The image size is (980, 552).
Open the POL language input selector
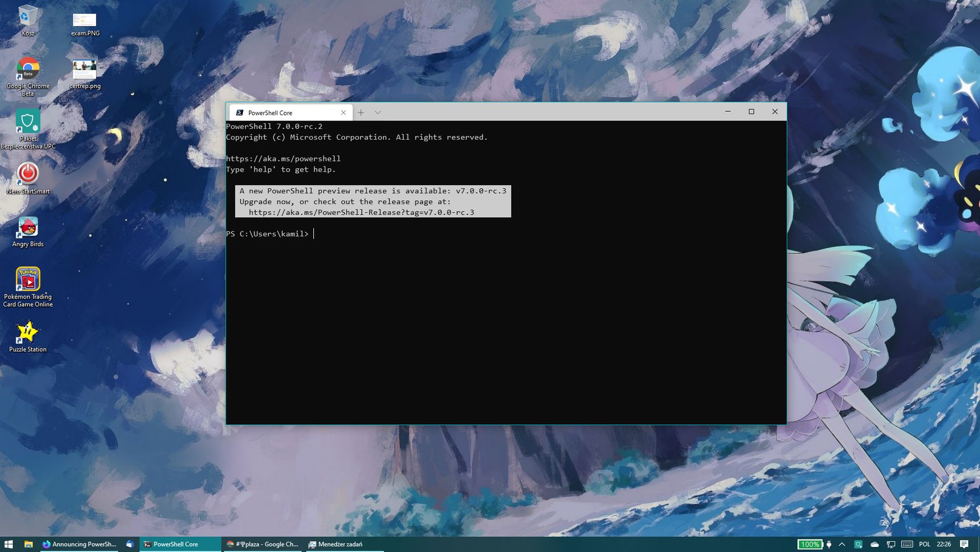(925, 544)
